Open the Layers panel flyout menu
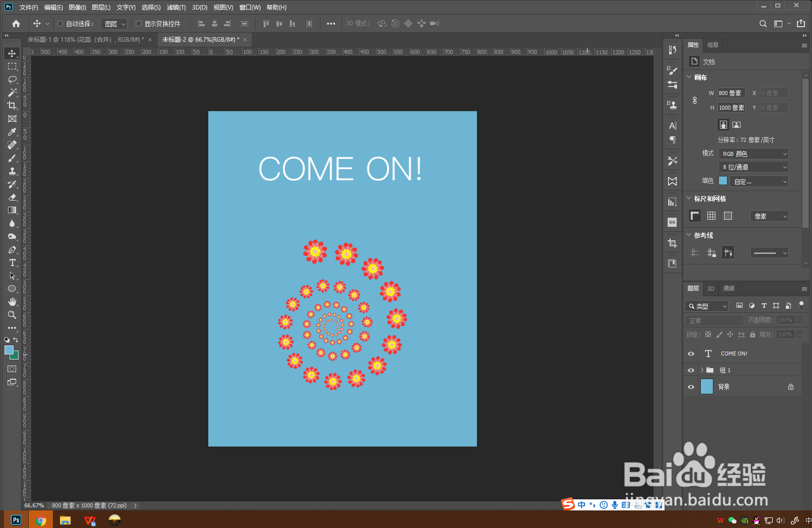 pos(804,289)
